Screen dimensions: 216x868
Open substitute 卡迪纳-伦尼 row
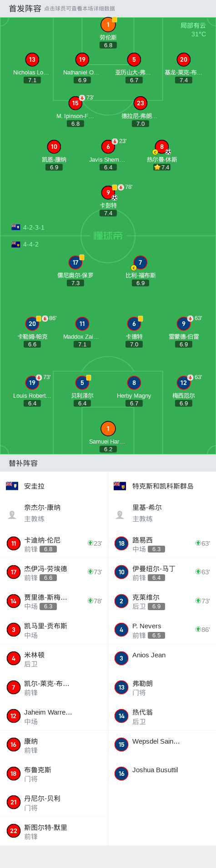(54, 543)
